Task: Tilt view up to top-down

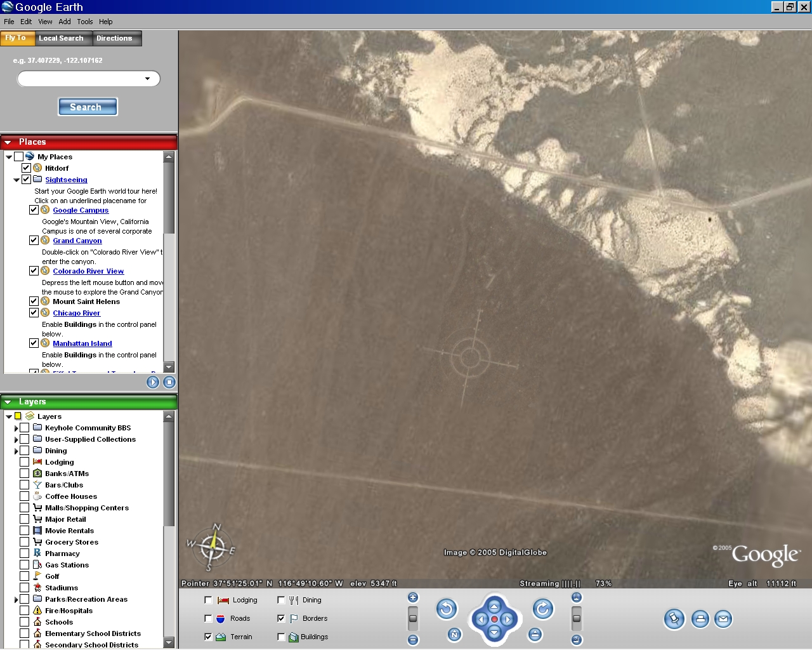Action: coord(576,597)
